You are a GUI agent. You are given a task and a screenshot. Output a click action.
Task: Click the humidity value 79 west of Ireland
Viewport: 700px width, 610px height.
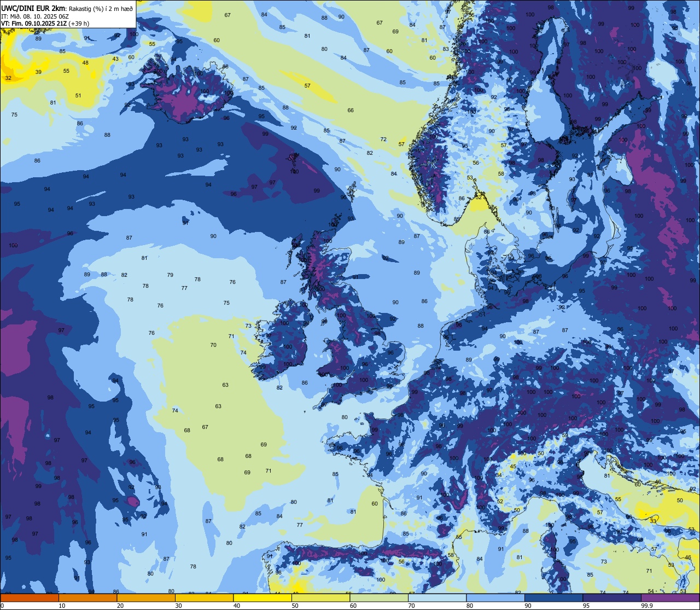170,275
